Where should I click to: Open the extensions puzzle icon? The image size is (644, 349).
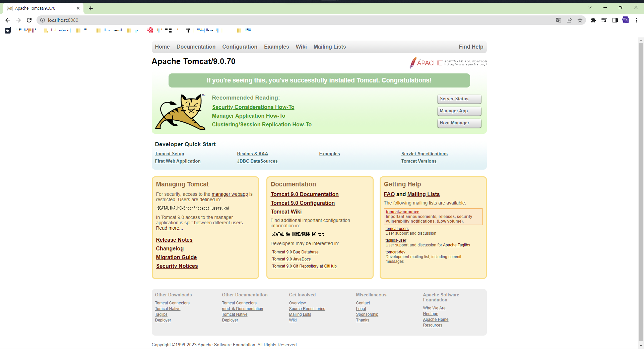pyautogui.click(x=593, y=20)
